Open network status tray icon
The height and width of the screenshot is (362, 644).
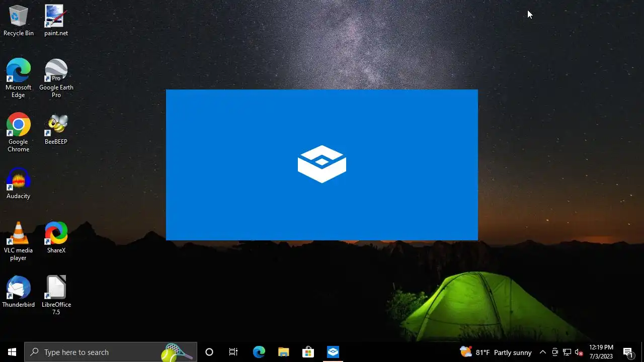coord(567,352)
